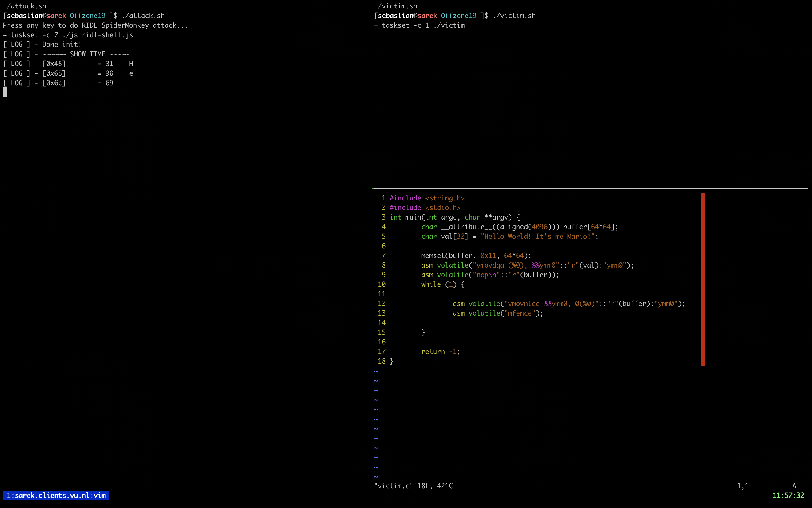Click the closing brace on line 15
This screenshot has width=812, height=508.
(x=423, y=333)
